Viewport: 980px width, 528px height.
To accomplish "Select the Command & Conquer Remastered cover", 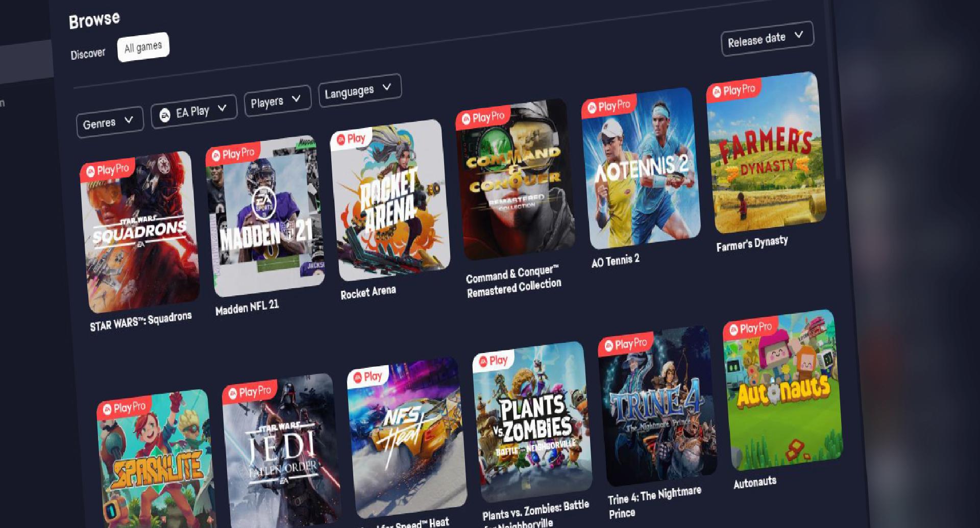I will click(516, 179).
